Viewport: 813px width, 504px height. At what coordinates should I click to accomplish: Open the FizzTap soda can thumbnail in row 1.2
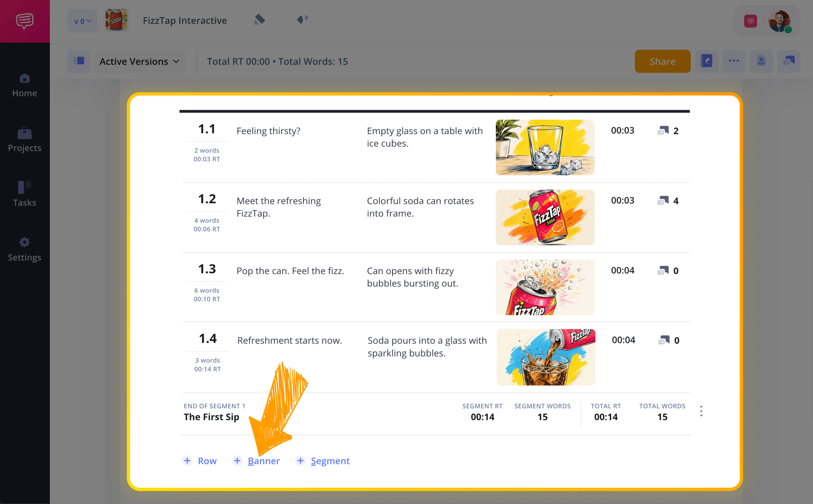(545, 217)
